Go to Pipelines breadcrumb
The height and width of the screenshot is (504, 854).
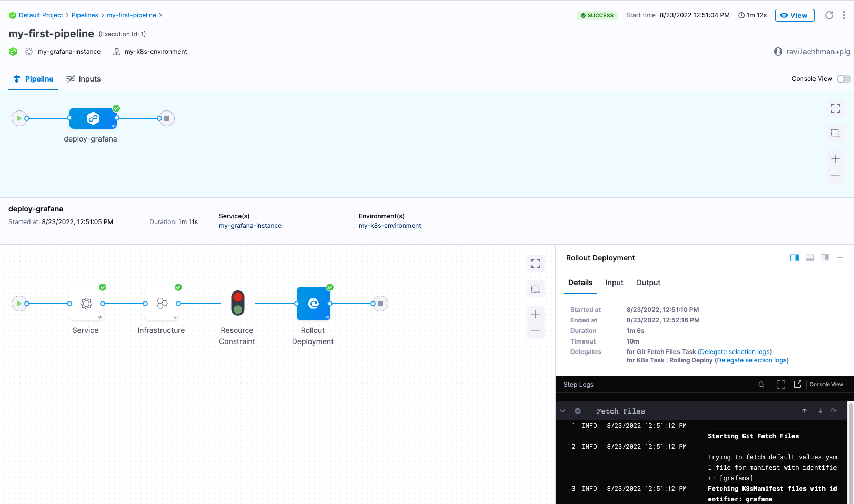pyautogui.click(x=85, y=15)
